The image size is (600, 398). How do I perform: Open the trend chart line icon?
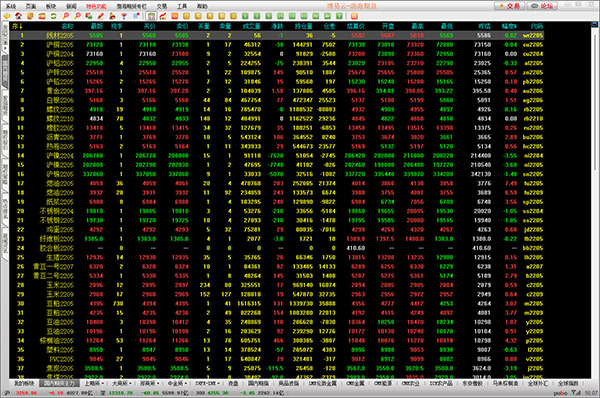[x=163, y=16]
